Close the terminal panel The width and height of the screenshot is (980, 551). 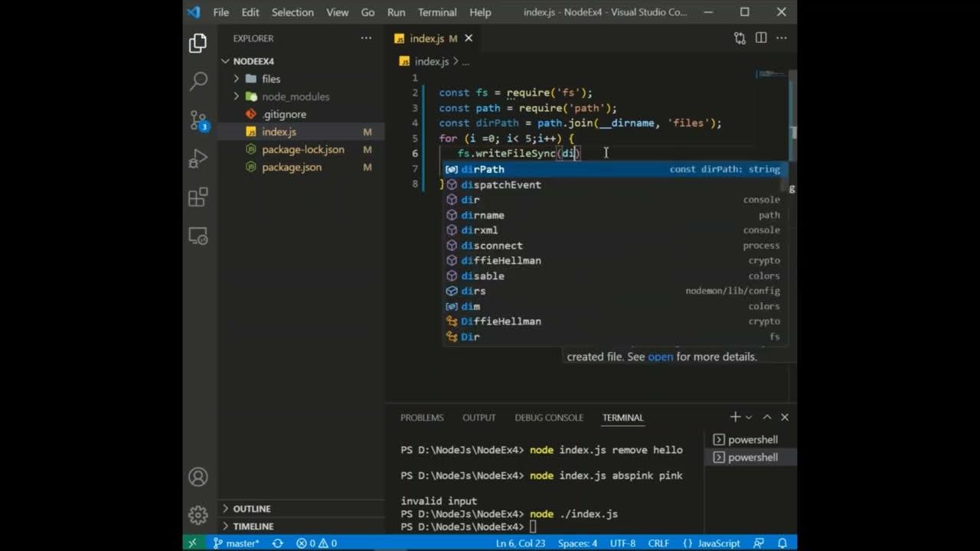pos(785,417)
